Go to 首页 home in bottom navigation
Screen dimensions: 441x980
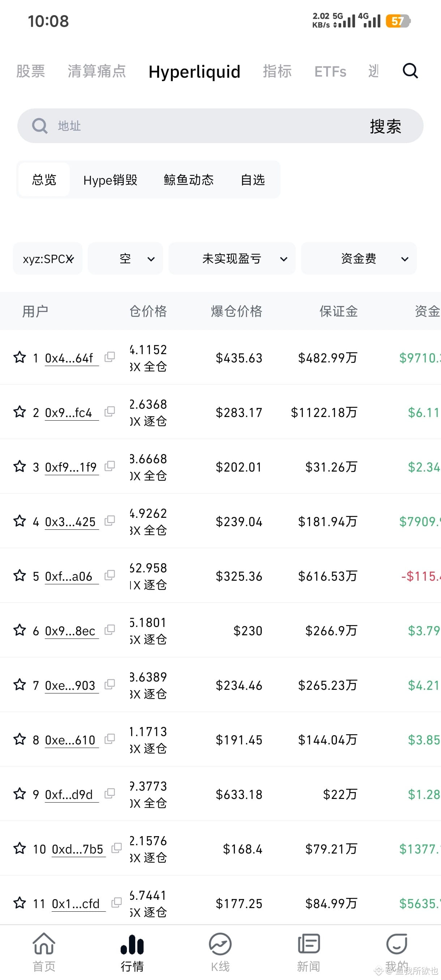[44, 952]
